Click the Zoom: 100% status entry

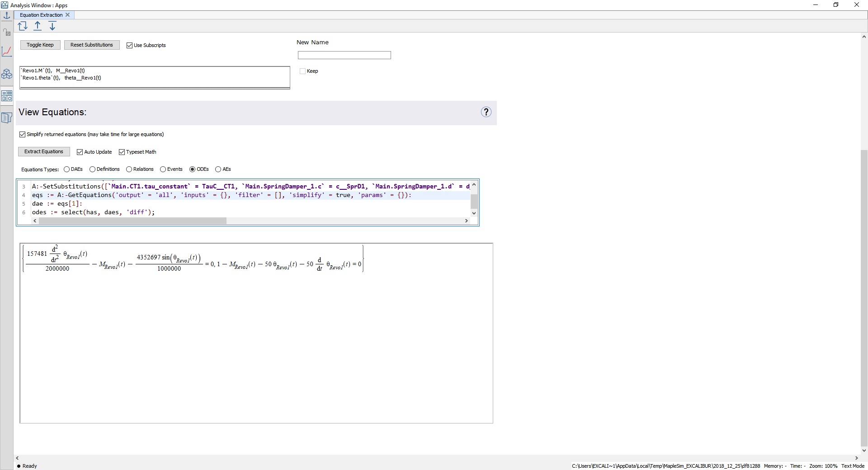tap(823, 466)
